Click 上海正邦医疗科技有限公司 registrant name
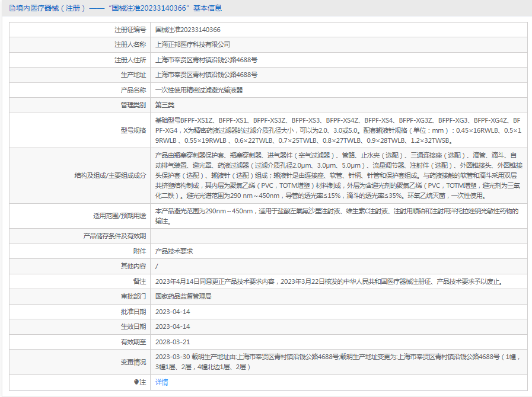Image resolution: width=532 pixels, height=397 pixels. (193, 45)
